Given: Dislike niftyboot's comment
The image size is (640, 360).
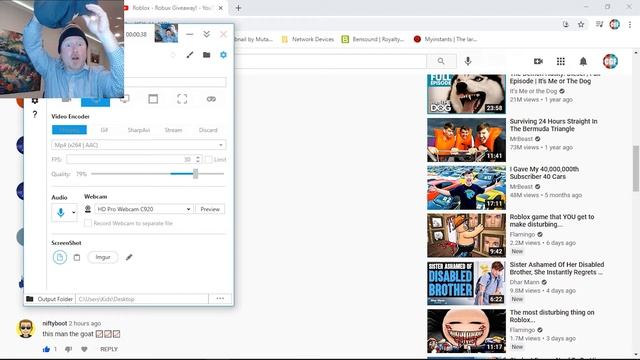Looking at the screenshot, I should pos(68,349).
